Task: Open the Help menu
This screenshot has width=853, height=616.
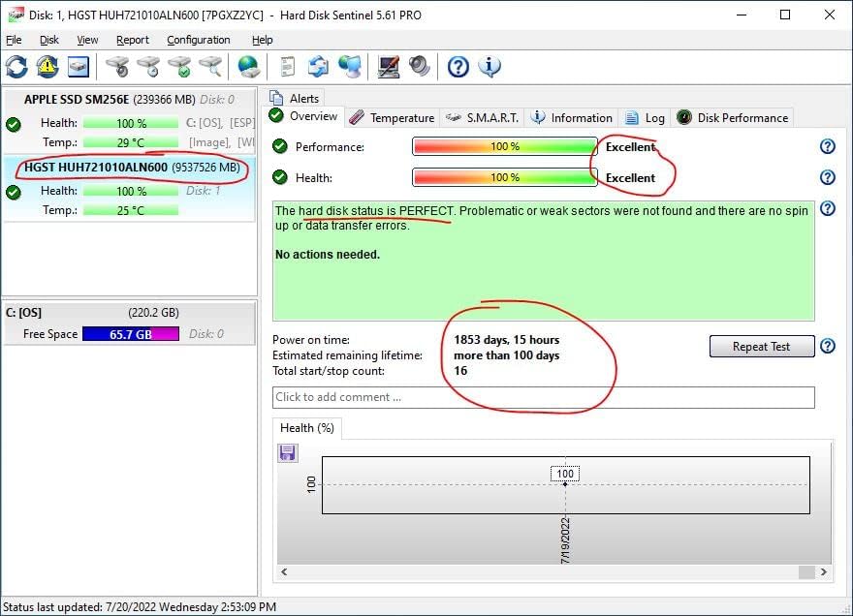Action: coord(263,40)
